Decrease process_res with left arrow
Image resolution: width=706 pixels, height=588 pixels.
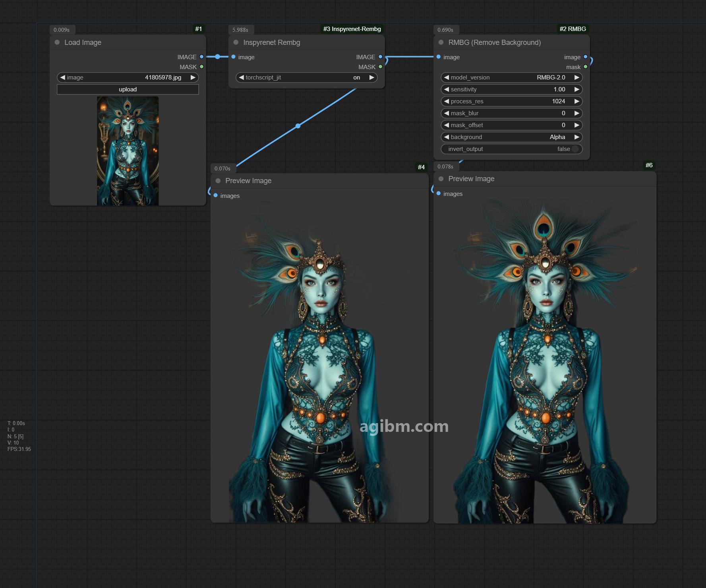click(447, 101)
